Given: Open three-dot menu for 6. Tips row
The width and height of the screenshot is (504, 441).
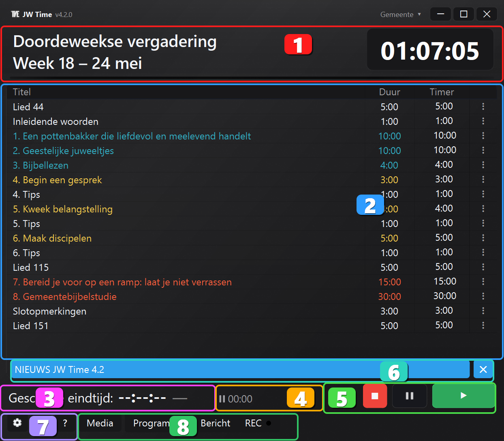Looking at the screenshot, I should coord(483,253).
